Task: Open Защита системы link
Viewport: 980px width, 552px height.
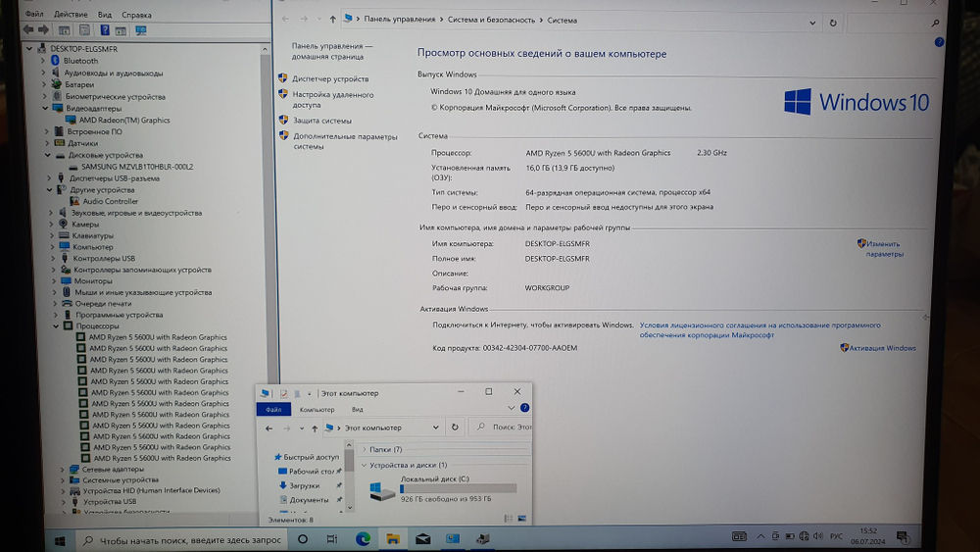Action: point(321,121)
